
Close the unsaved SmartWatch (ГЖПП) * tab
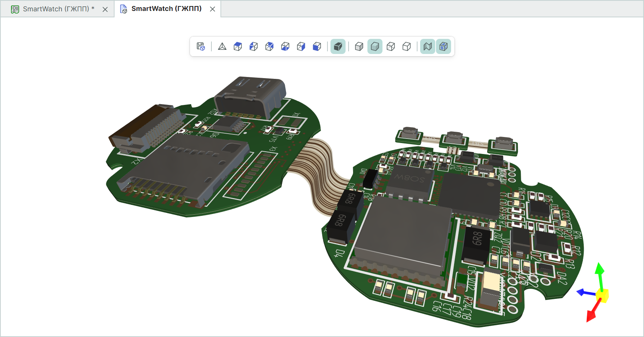point(105,9)
